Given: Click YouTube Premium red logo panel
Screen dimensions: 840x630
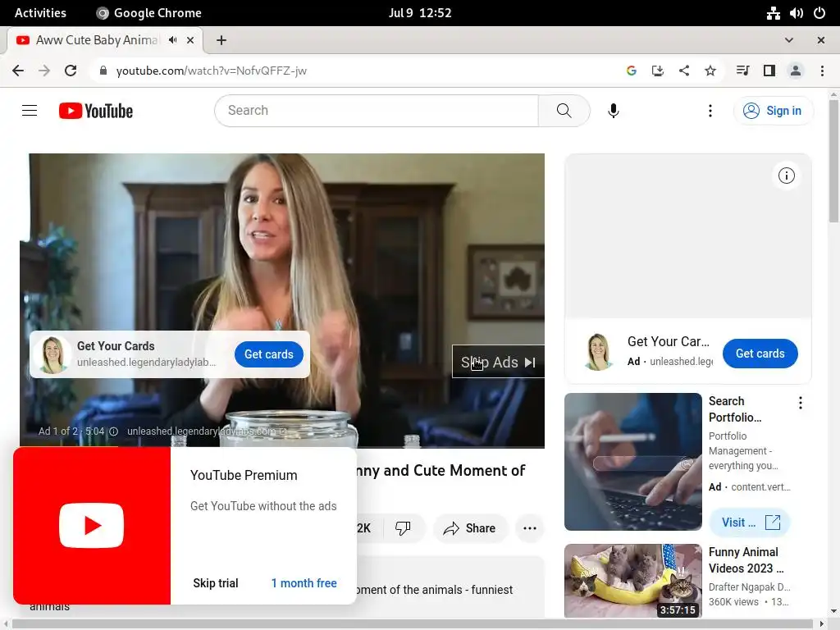Looking at the screenshot, I should (x=92, y=526).
